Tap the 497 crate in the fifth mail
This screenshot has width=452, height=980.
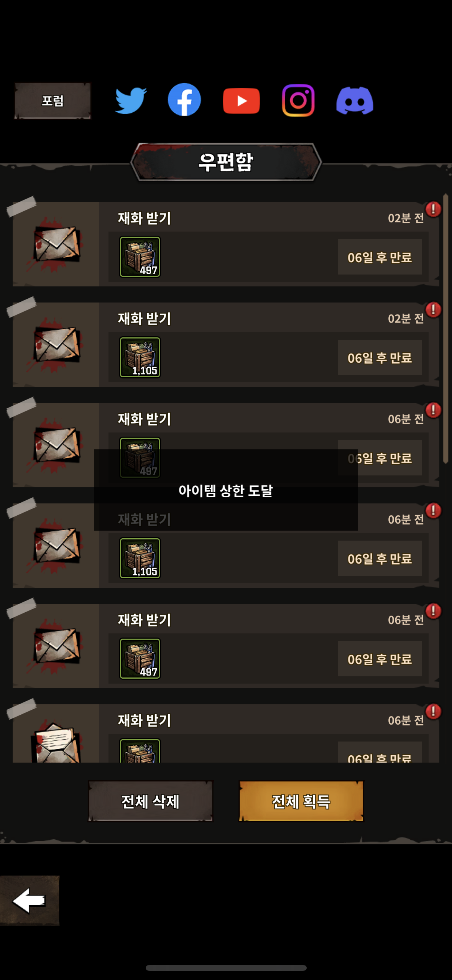pyautogui.click(x=140, y=658)
